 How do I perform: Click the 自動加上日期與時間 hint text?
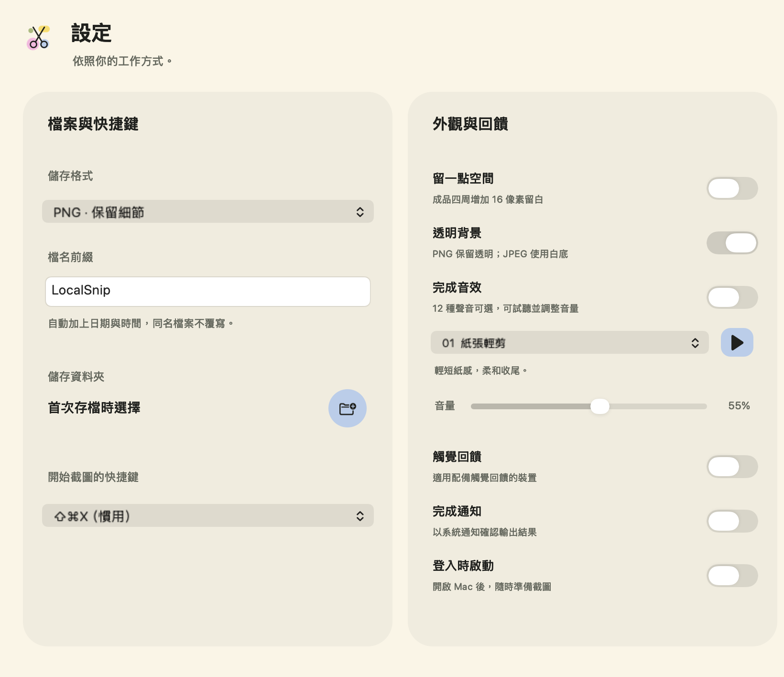(141, 324)
